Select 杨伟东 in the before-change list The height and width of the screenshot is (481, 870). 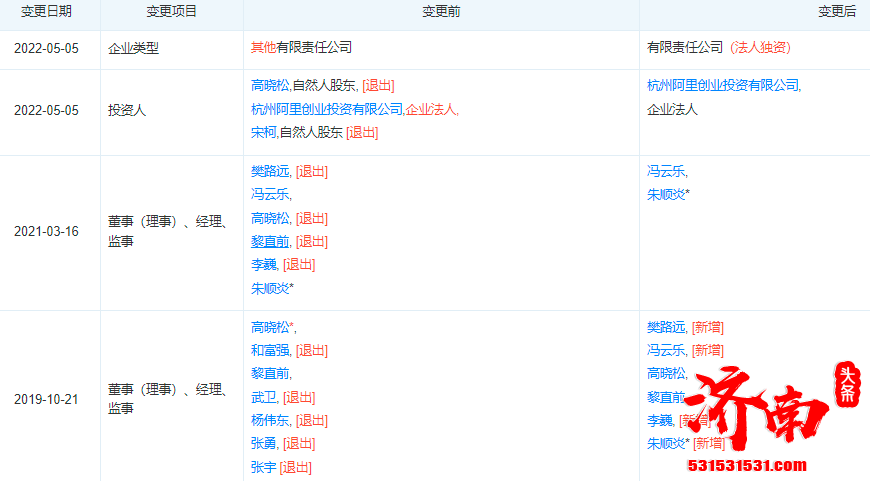270,420
